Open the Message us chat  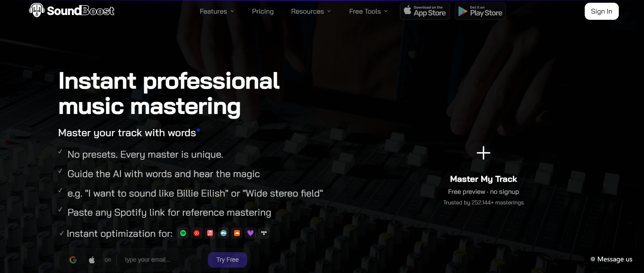611,259
